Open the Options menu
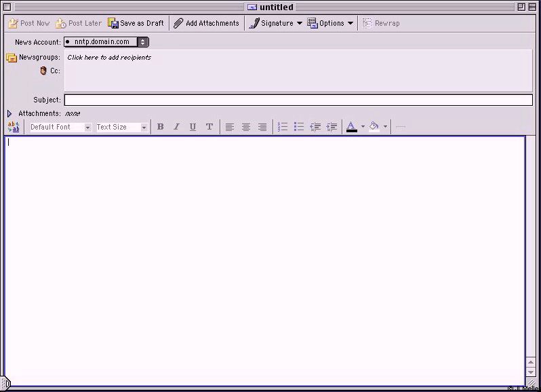Image resolution: width=541 pixels, height=392 pixels. pos(331,23)
